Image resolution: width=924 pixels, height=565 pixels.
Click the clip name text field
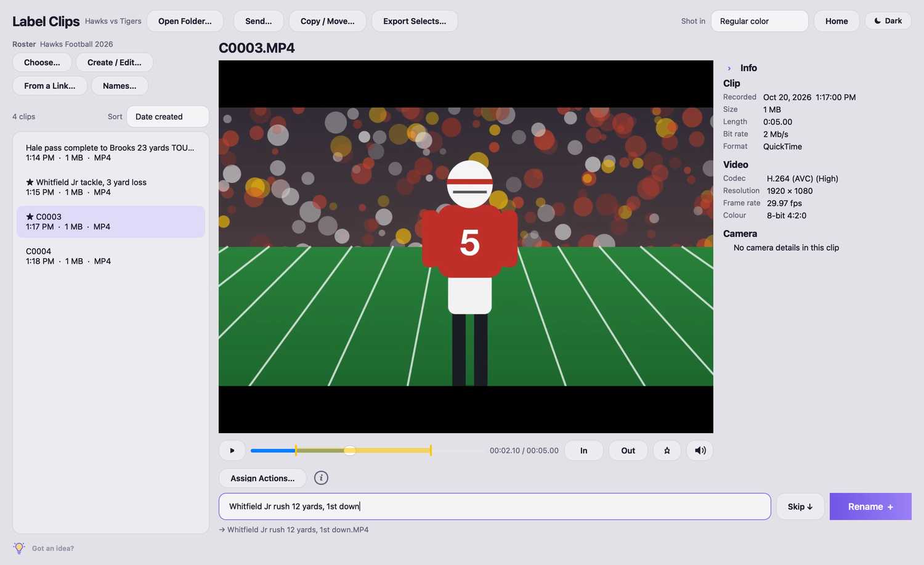pos(495,506)
